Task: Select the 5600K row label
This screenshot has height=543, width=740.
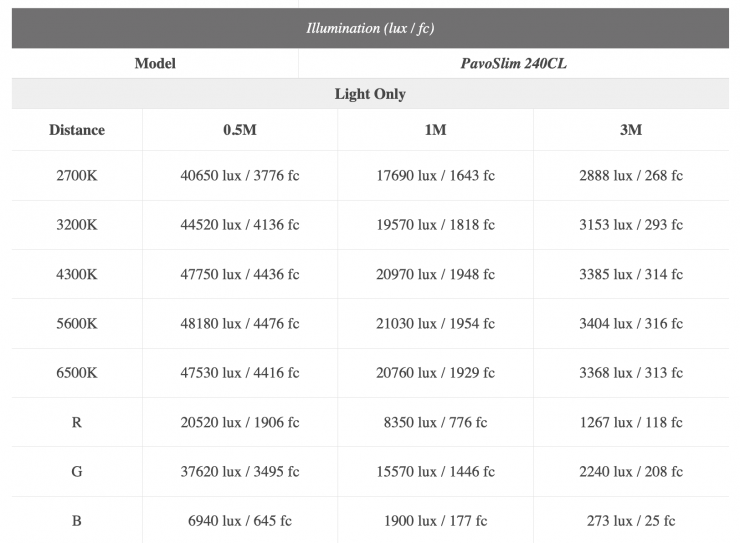Action: coord(77,324)
